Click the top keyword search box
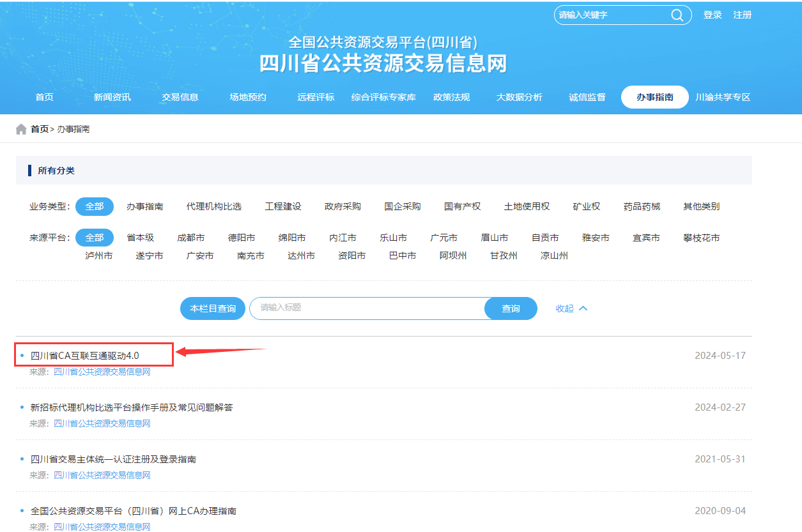 click(610, 15)
